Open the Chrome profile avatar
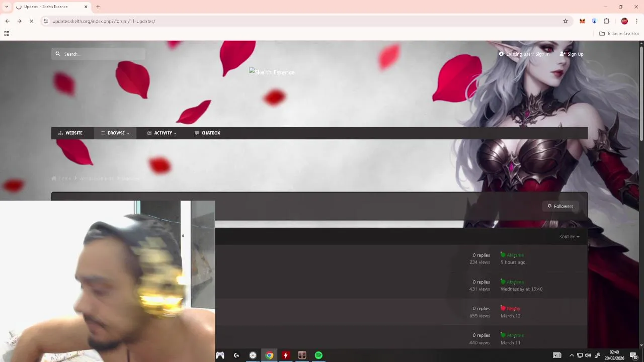644x362 pixels. click(x=624, y=21)
